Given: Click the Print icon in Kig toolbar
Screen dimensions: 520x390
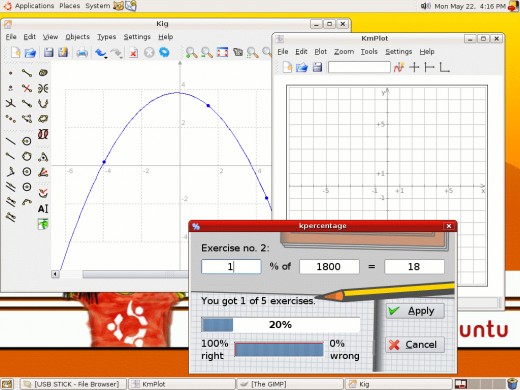Looking at the screenshot, I should coord(82,52).
